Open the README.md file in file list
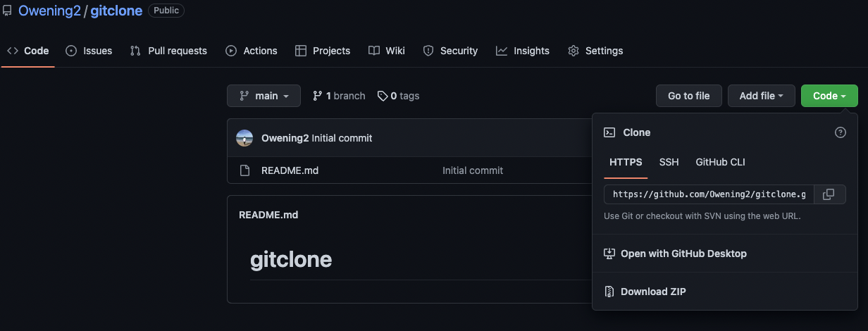Viewport: 868px width, 331px height. click(290, 170)
